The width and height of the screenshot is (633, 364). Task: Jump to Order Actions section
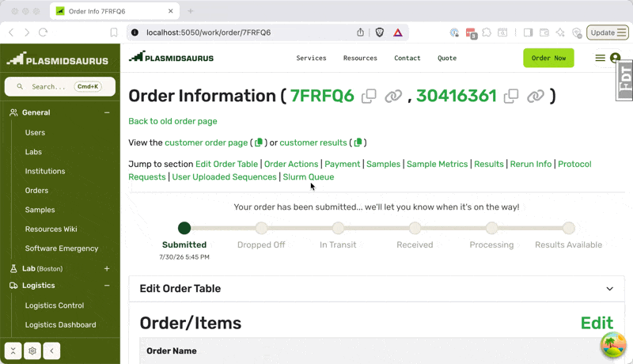tap(291, 164)
